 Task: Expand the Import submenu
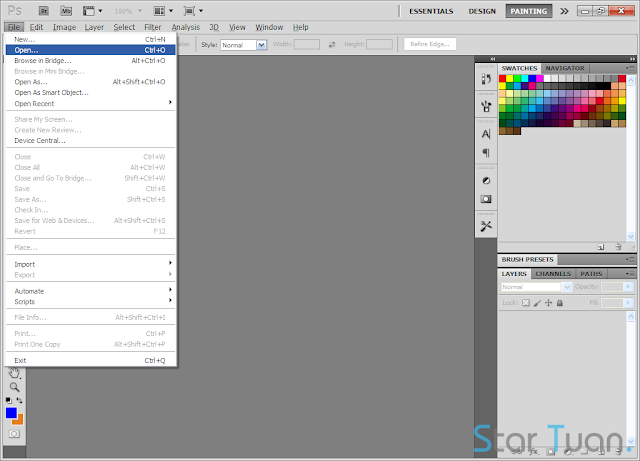tap(91, 264)
